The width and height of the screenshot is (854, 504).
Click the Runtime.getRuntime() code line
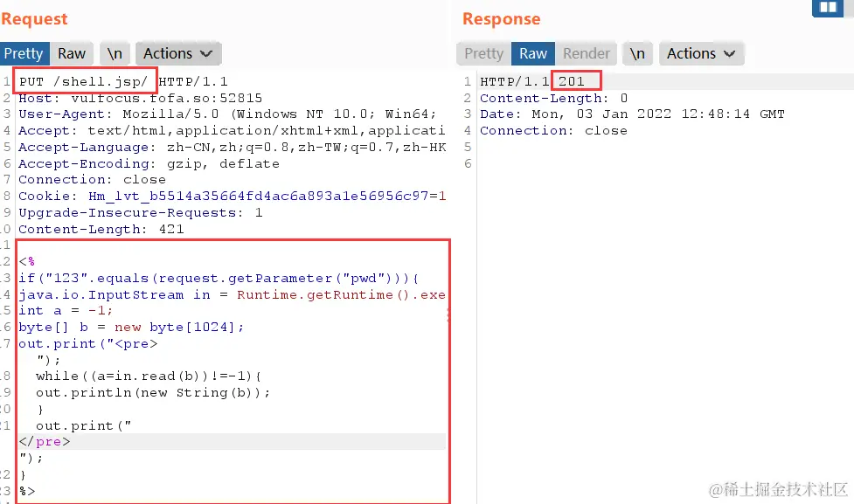[x=233, y=294]
